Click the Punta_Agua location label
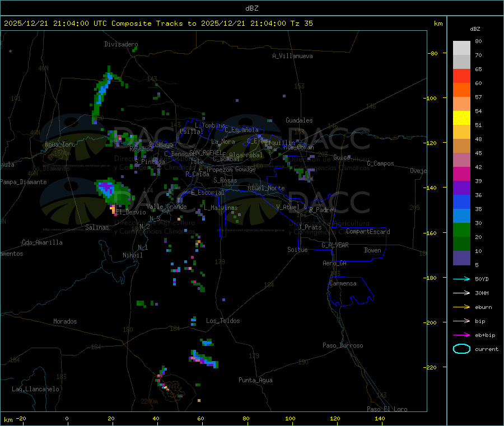The width and height of the screenshot is (504, 426). pyautogui.click(x=255, y=380)
